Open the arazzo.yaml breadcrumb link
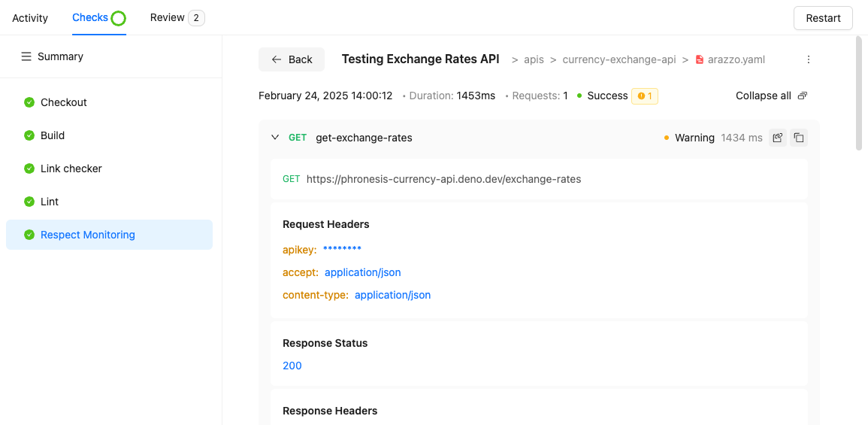 pos(736,59)
